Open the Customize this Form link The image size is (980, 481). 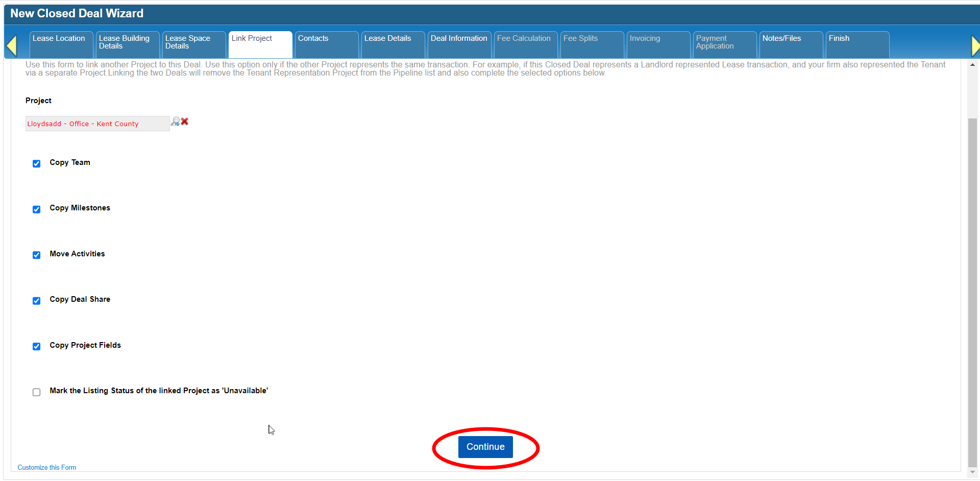click(47, 467)
